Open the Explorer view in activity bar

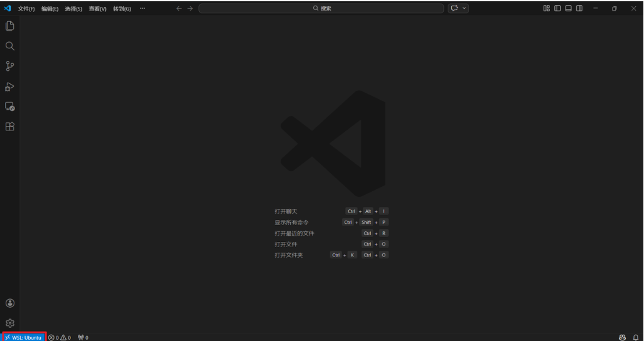click(10, 26)
